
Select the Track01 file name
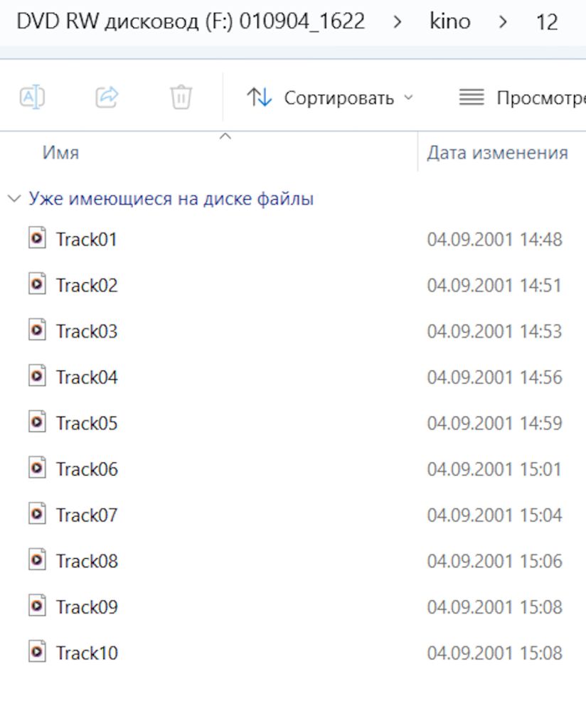tap(86, 239)
